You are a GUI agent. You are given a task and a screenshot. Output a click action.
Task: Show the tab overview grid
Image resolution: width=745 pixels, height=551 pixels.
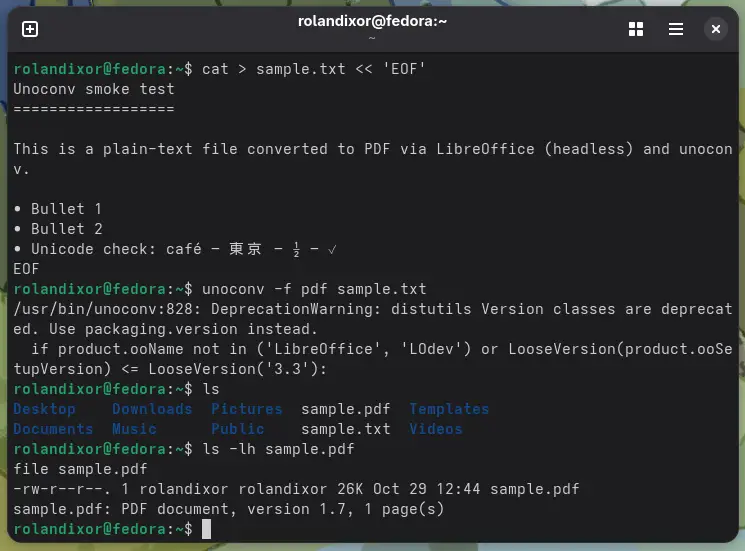click(x=636, y=29)
